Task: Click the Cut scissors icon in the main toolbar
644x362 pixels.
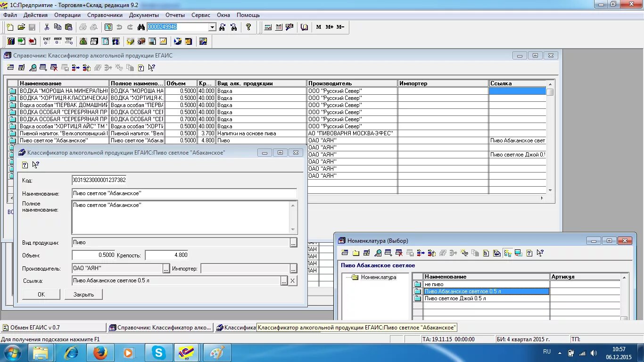Action: click(x=47, y=27)
